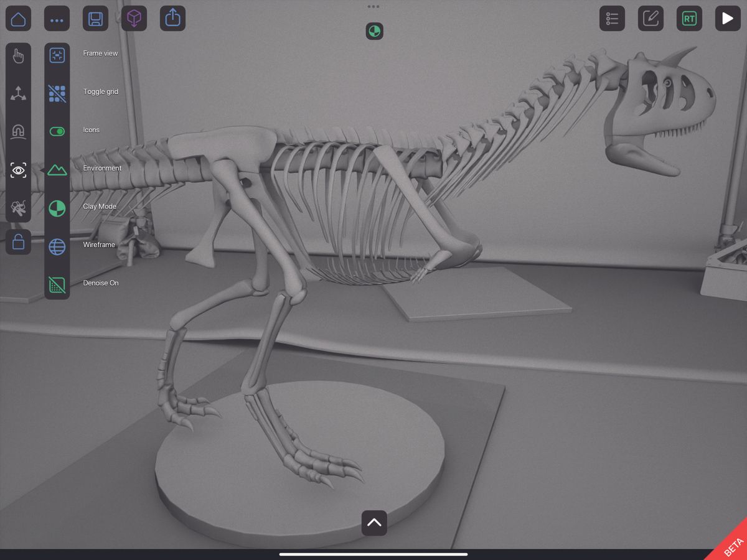Tap the Clay Mode indicator at top center

point(374,31)
